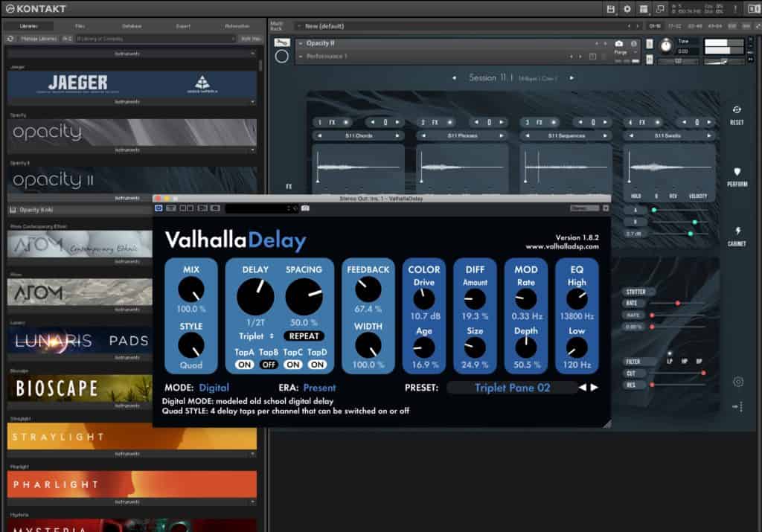Toggle the Kontakt side panel layout icon
The image size is (762, 532).
754,9
